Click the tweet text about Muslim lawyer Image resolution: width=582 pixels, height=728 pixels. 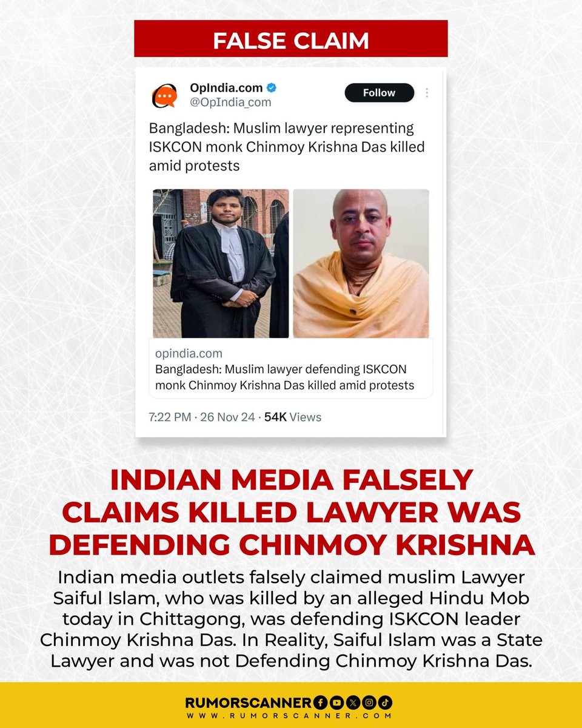287,147
